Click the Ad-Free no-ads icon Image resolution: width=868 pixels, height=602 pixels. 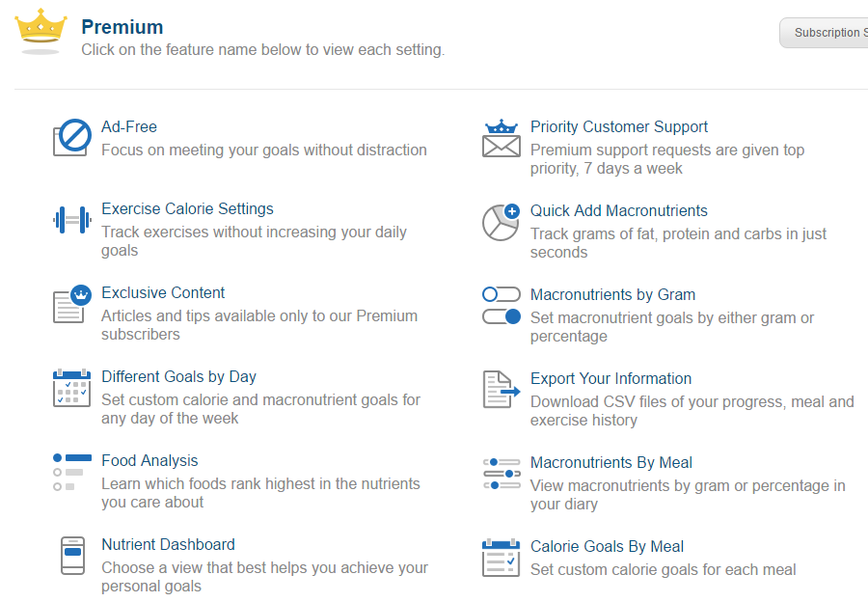tap(72, 137)
